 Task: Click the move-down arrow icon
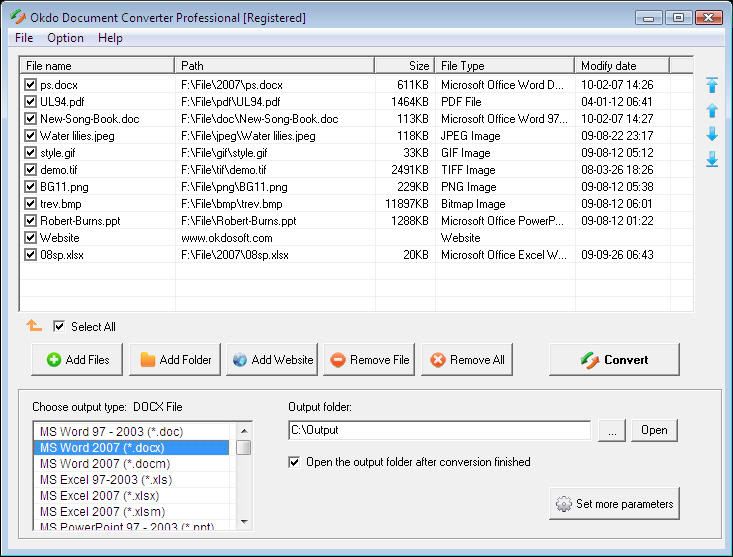point(712,134)
